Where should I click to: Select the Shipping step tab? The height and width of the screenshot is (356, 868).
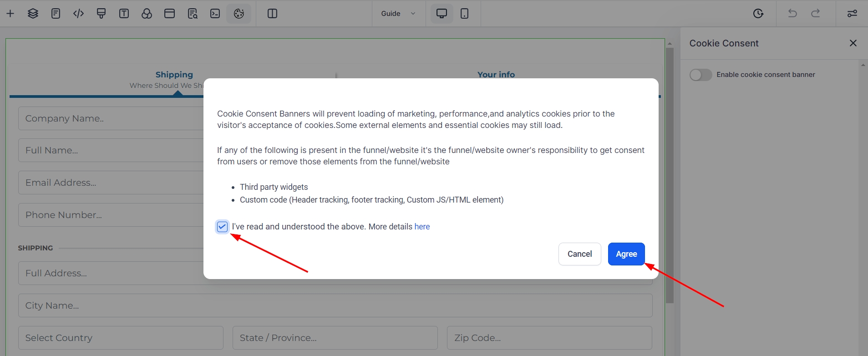[x=174, y=75]
